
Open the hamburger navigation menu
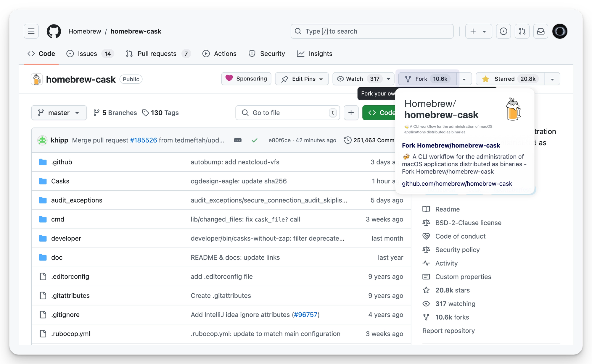[31, 31]
